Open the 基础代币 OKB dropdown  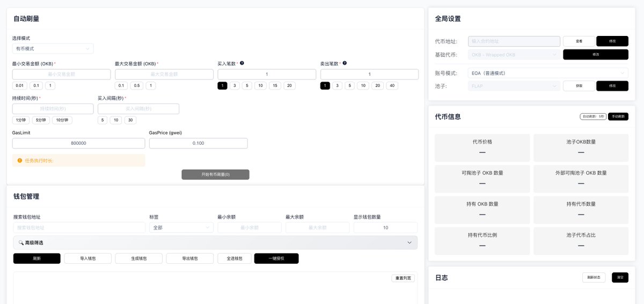[514, 54]
